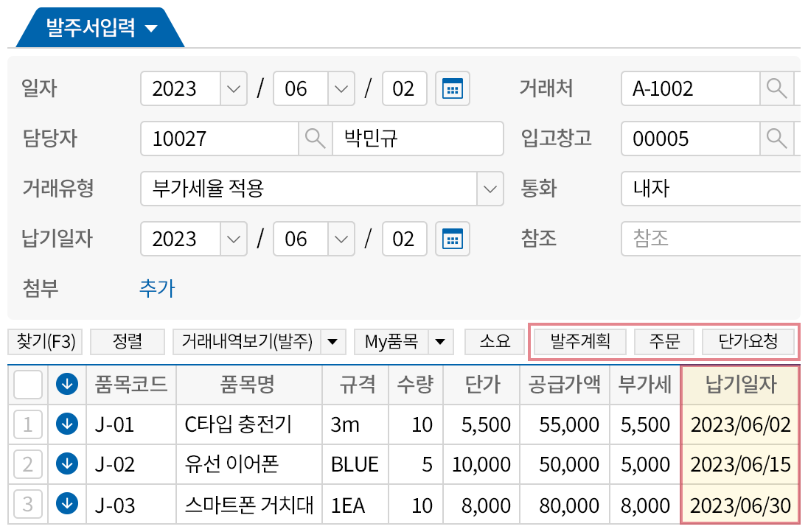
Task: Click blue down-arrow icon on J-03 row
Action: click(67, 505)
